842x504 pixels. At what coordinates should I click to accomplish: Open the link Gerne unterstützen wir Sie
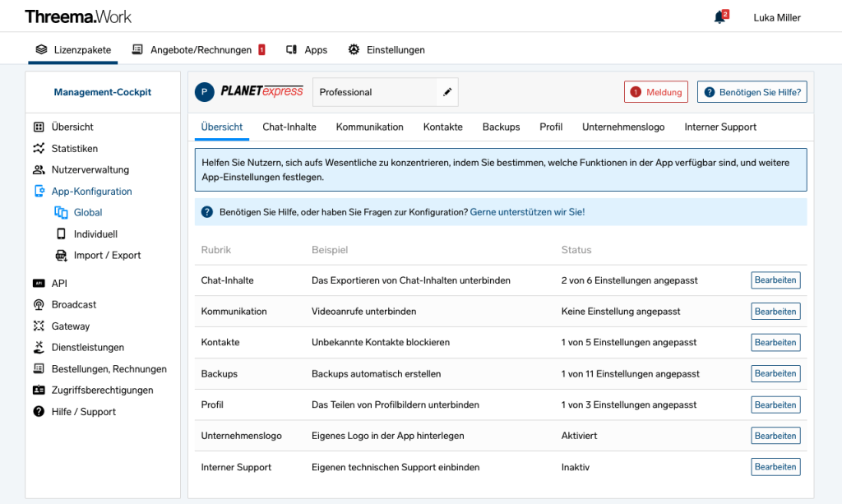[x=526, y=212]
